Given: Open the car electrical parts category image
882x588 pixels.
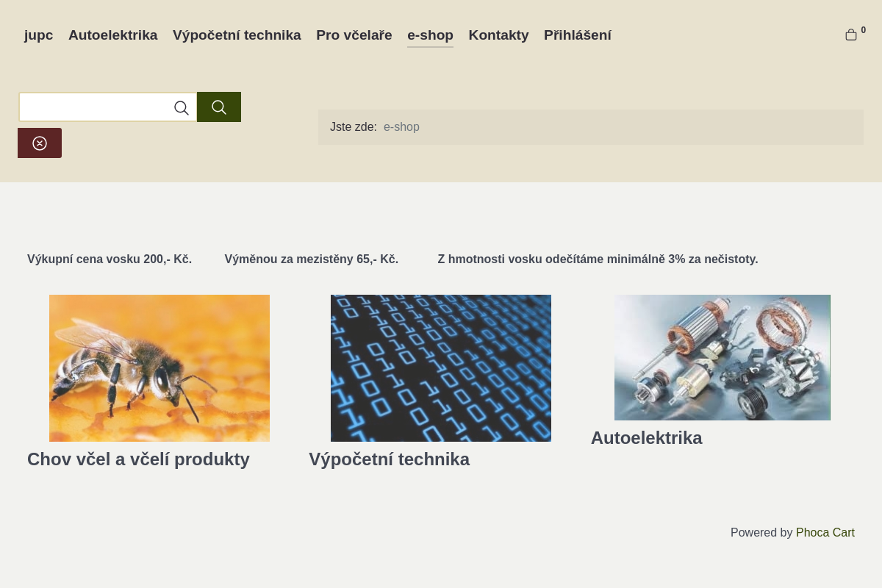Looking at the screenshot, I should (x=722, y=357).
